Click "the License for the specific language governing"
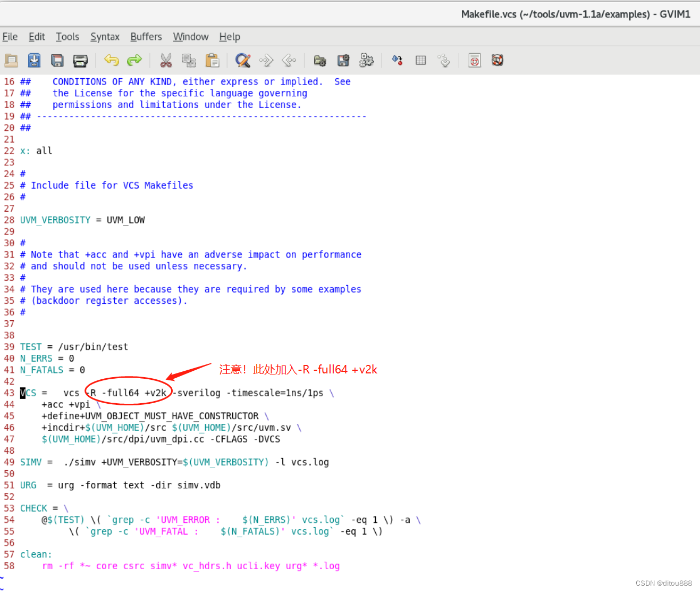700x591 pixels. (x=180, y=93)
